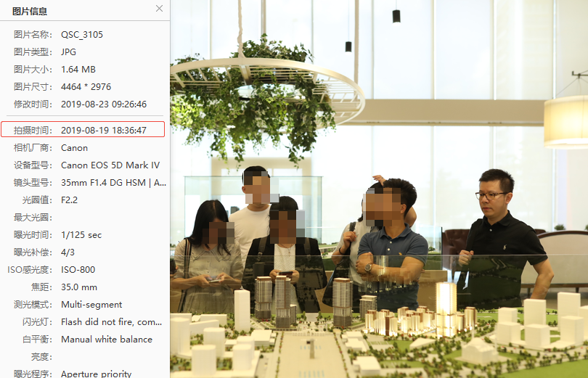Click the 图片名称 label
Image resolution: width=588 pixels, height=378 pixels.
33,35
